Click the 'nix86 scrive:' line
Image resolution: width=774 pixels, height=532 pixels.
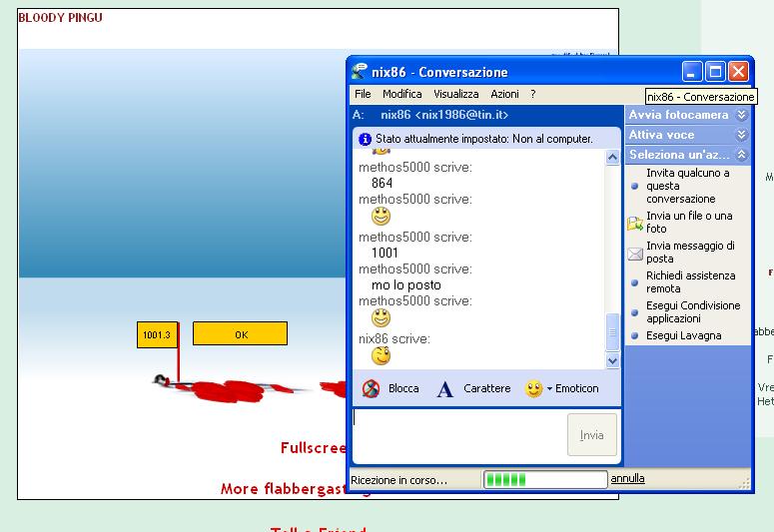click(x=394, y=339)
